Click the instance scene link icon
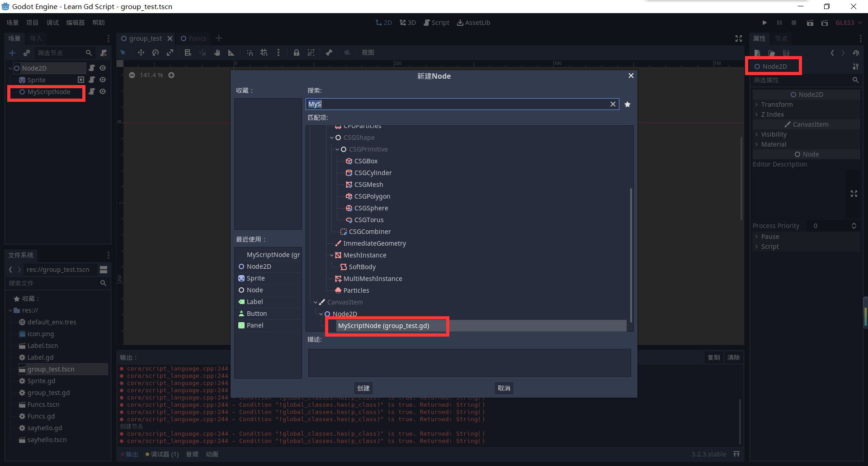This screenshot has width=868, height=466. (x=27, y=53)
